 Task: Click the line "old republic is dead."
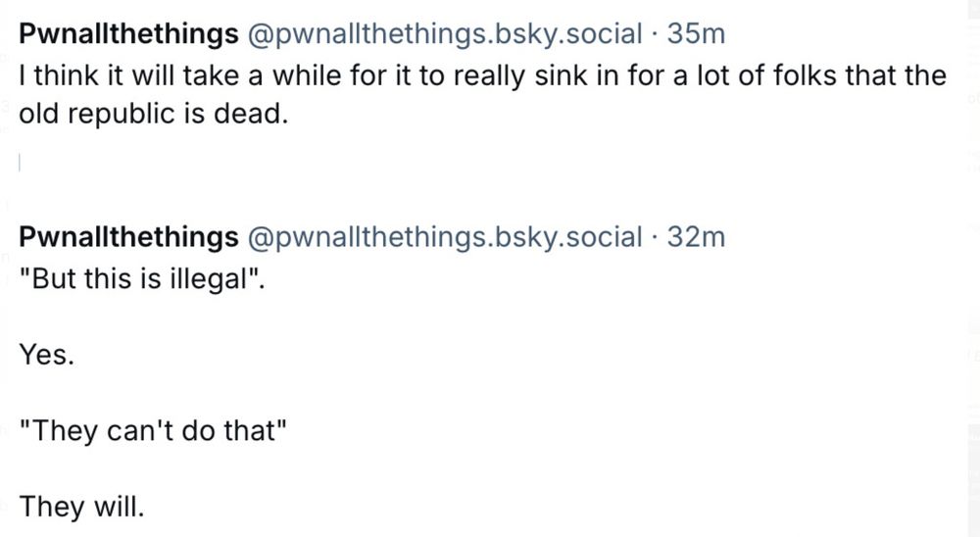[154, 114]
